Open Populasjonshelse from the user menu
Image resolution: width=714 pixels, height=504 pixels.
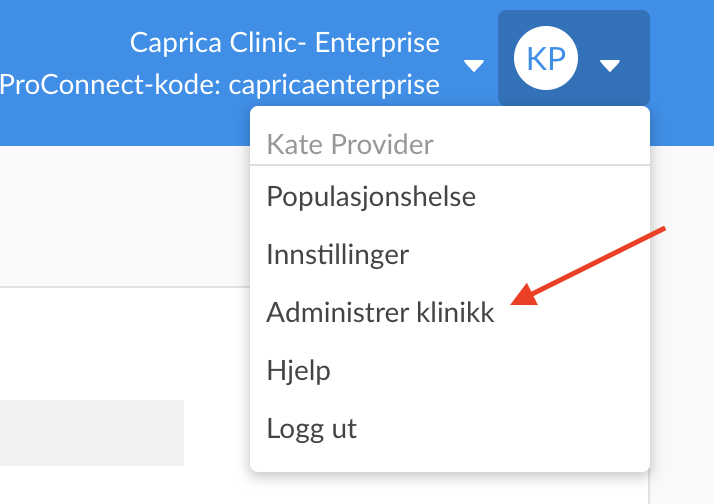(371, 197)
